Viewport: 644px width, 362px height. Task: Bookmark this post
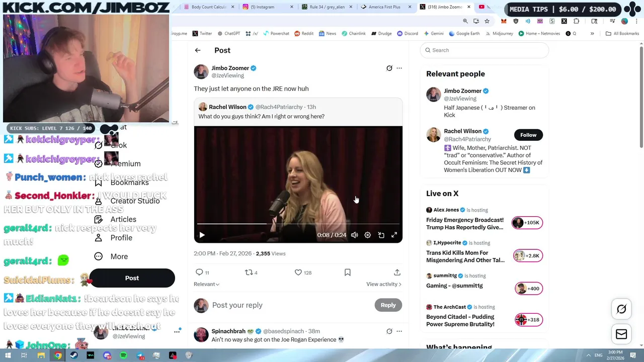[x=347, y=273]
